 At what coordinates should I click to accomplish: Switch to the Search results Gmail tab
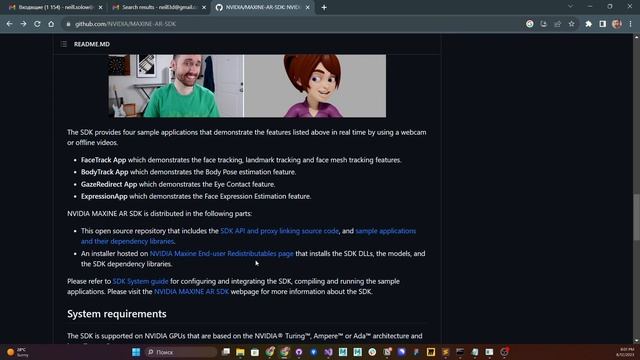(159, 7)
